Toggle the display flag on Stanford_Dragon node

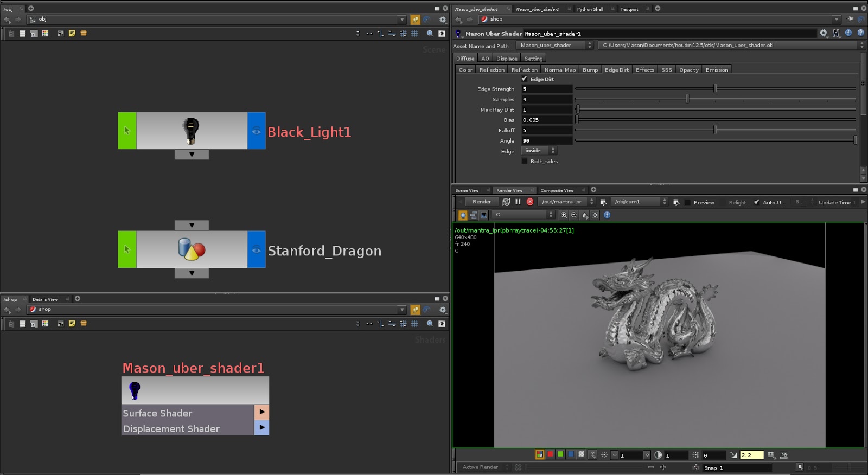(x=256, y=249)
